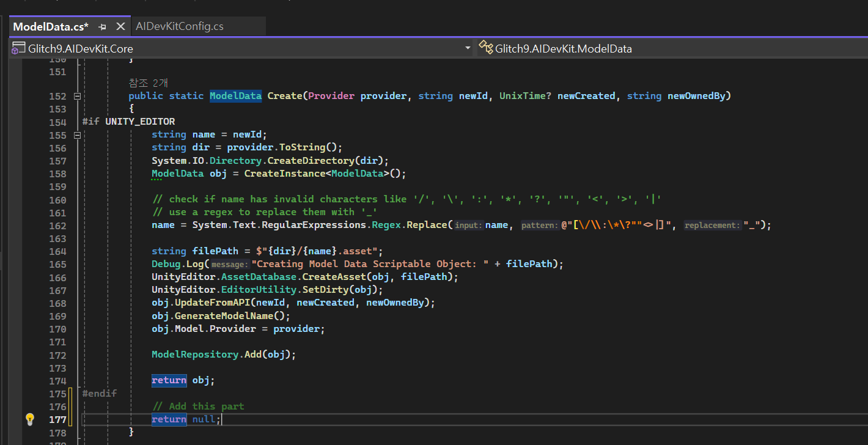
Task: Click the lightbulb quick actions icon
Action: 29,419
